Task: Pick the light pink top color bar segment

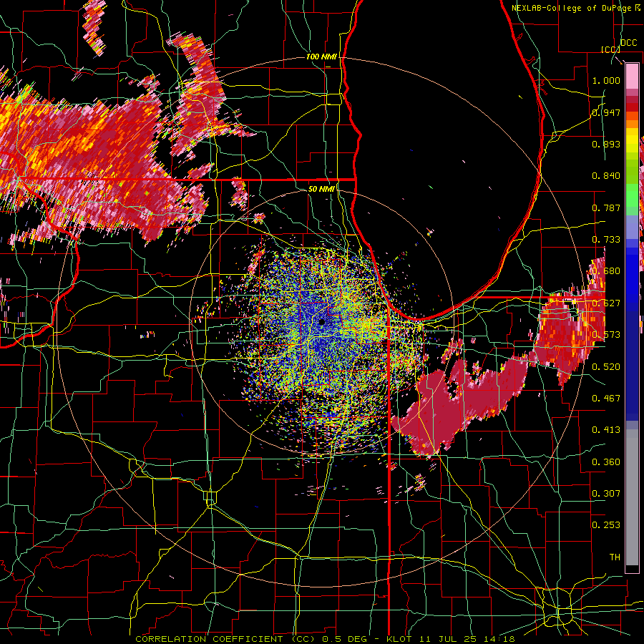Action: 632,76
